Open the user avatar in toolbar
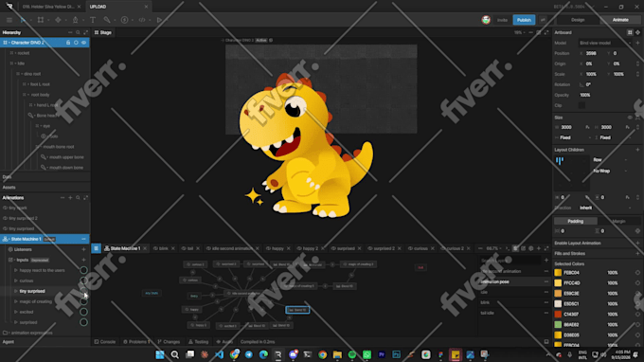Viewport: 644px width, 362px height. click(x=486, y=20)
